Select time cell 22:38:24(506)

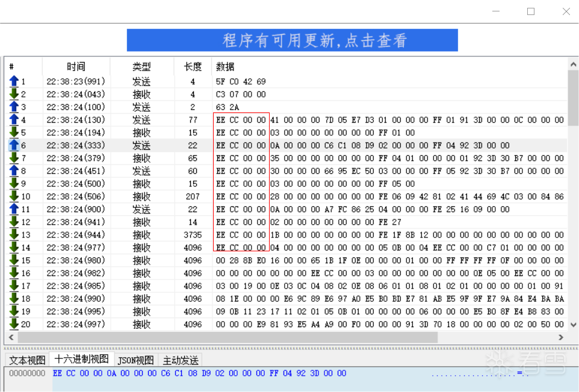click(x=76, y=196)
